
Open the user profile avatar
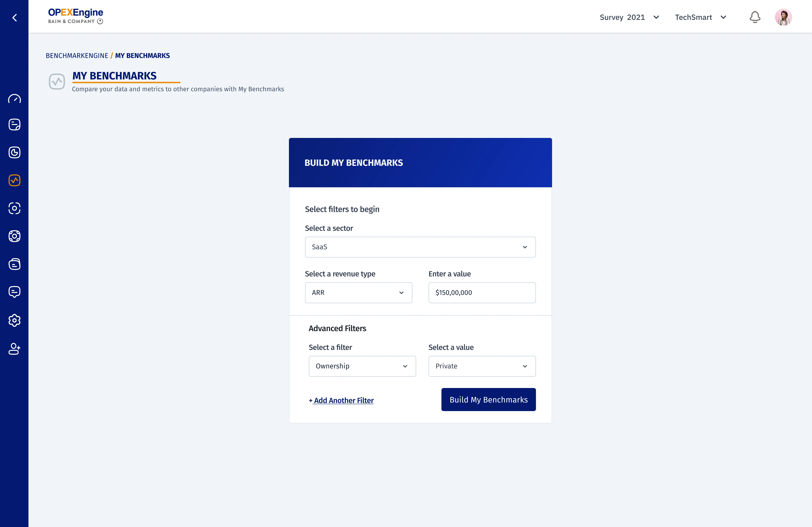coord(783,17)
